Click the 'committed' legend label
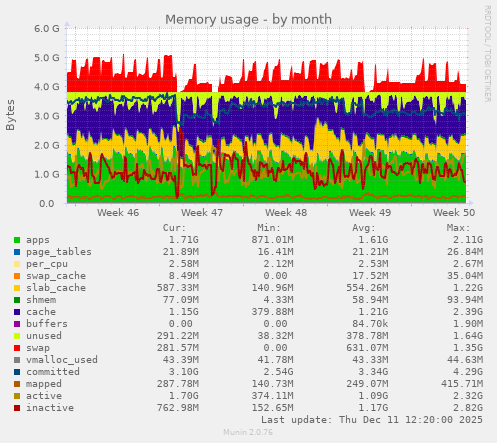This screenshot has width=497, height=443. [53, 372]
